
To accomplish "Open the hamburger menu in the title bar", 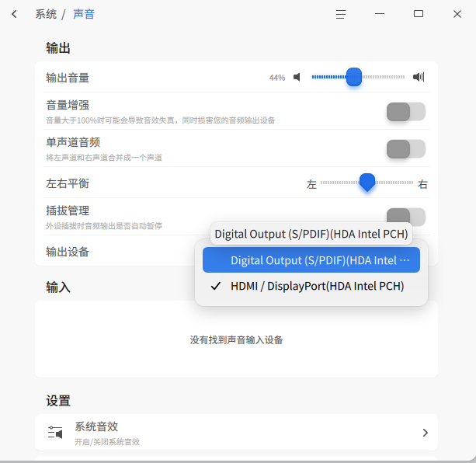I will click(x=341, y=14).
